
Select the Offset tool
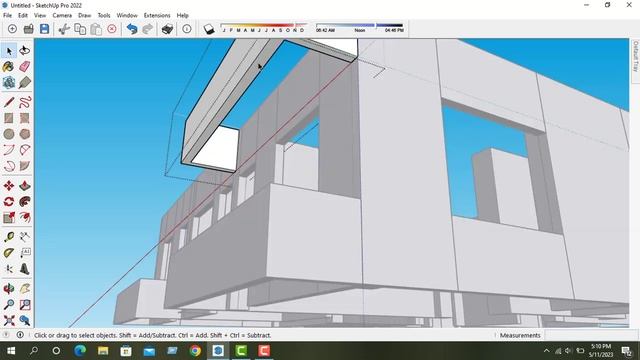click(24, 218)
